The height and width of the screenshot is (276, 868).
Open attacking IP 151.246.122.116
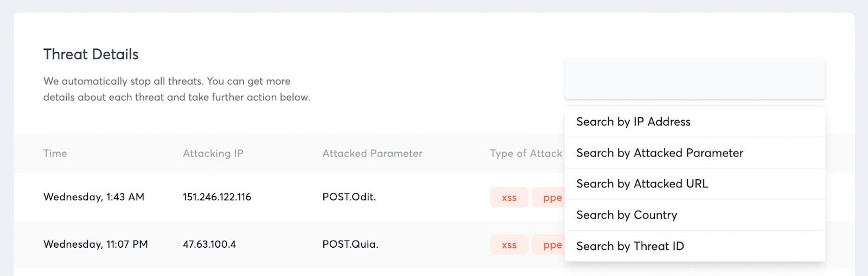pos(217,197)
